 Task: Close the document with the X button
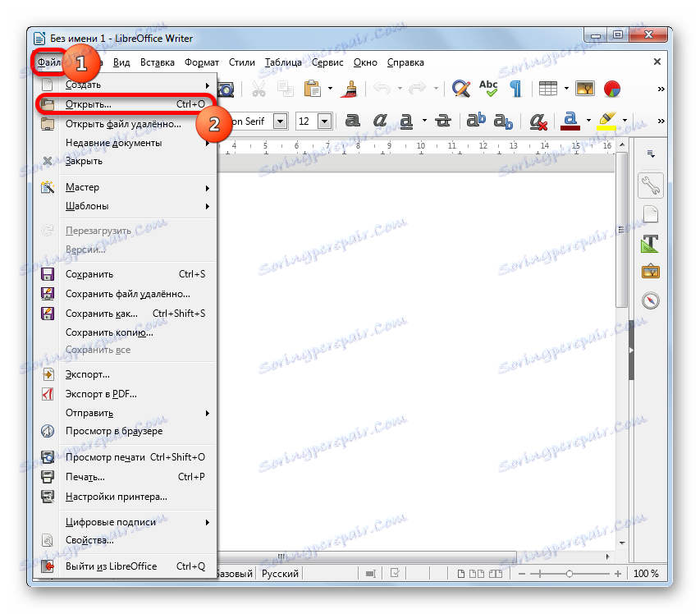tap(657, 62)
